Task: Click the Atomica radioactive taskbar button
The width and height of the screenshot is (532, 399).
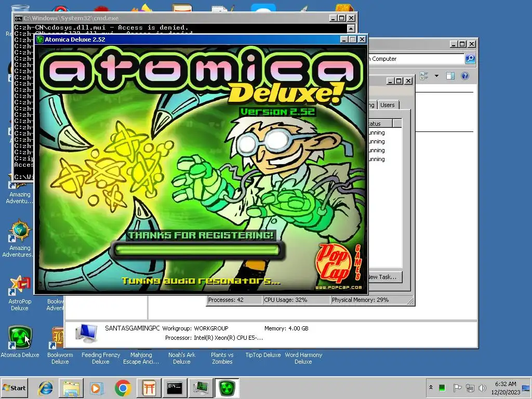Action: 227,388
